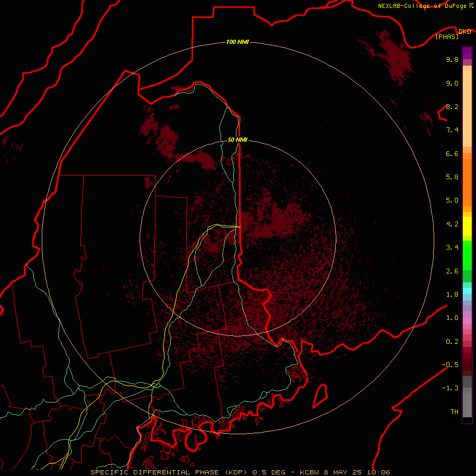
Task: Click the small arrow logo after DuPage
Action: click(471, 6)
